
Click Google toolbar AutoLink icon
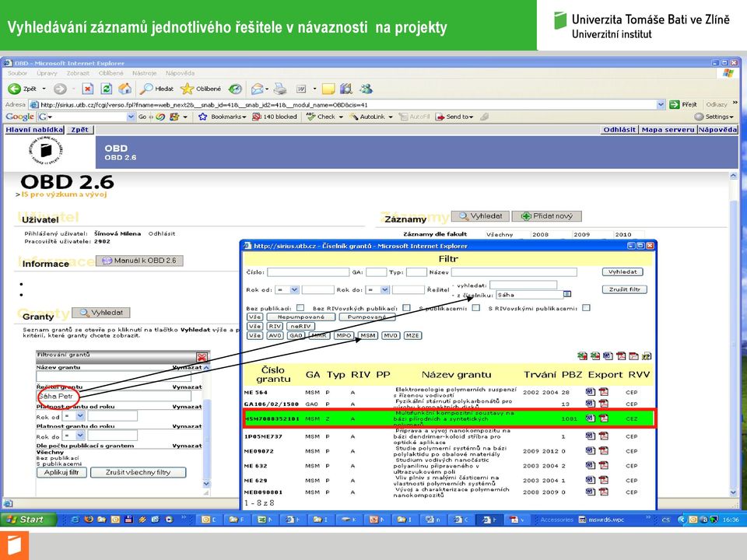(353, 117)
